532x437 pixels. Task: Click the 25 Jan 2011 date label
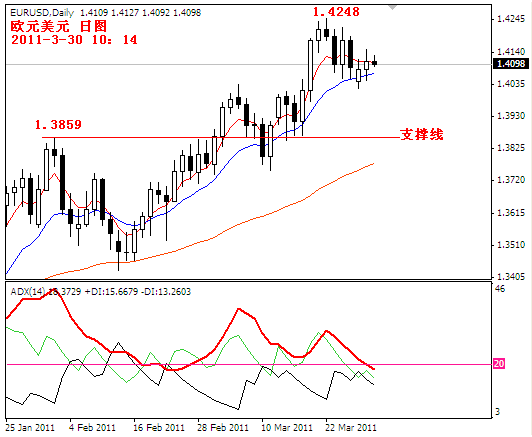30,428
